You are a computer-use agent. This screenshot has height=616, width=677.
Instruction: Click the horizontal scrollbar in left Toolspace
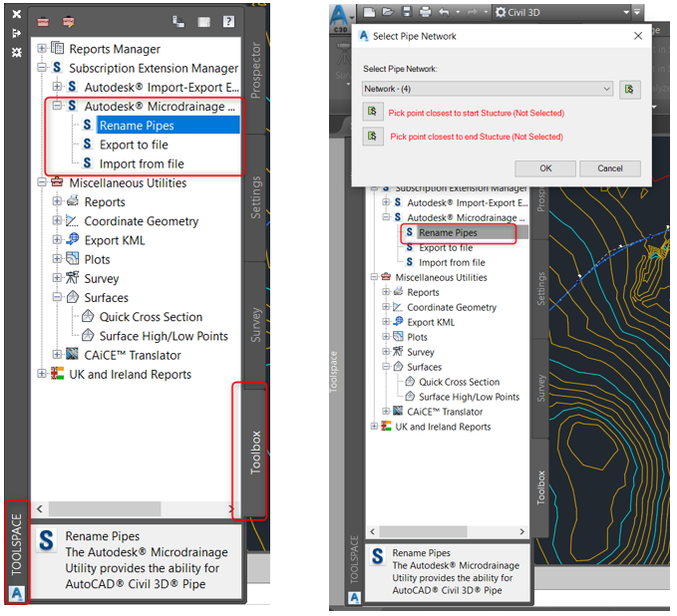point(136,508)
